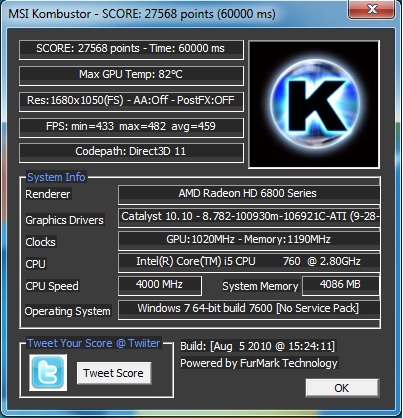Click the Intel Core i5 CPU field
Screen dimensions: 403x418
point(249,262)
